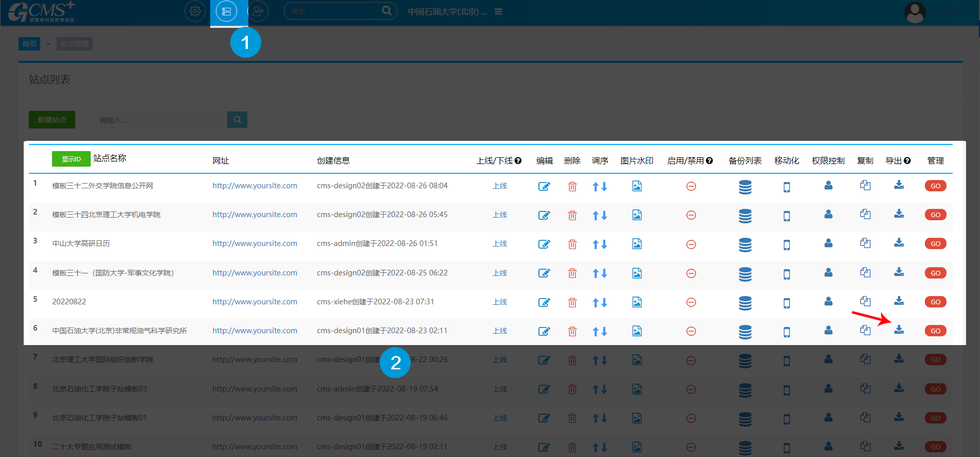Image resolution: width=980 pixels, height=457 pixels.
Task: Disable the 模板三十二外交学院信息公开网 site
Action: point(691,186)
